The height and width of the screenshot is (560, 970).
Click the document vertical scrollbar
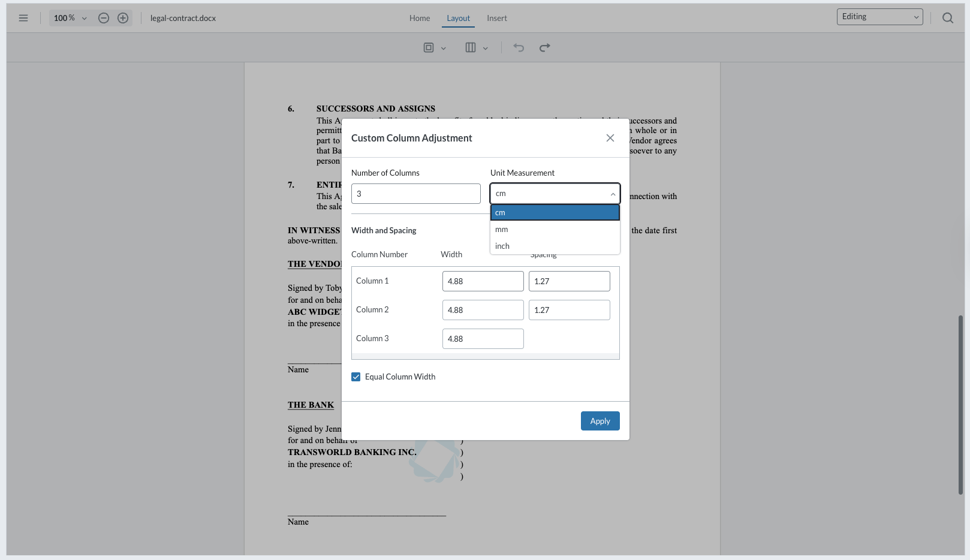pos(960,405)
